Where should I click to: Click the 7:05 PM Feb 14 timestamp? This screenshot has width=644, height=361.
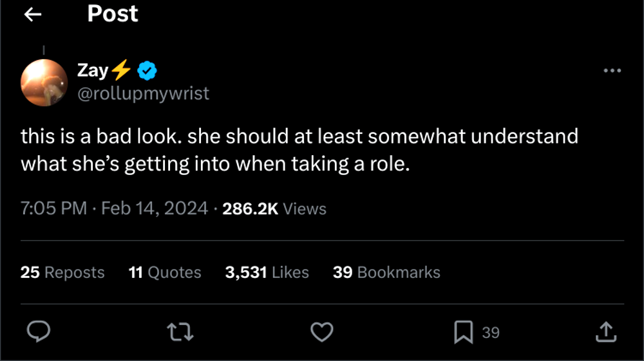click(115, 208)
